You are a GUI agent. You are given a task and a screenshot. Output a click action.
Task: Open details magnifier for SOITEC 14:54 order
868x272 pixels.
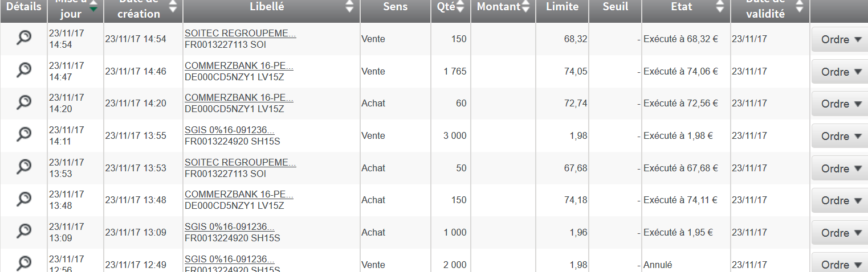click(x=23, y=38)
